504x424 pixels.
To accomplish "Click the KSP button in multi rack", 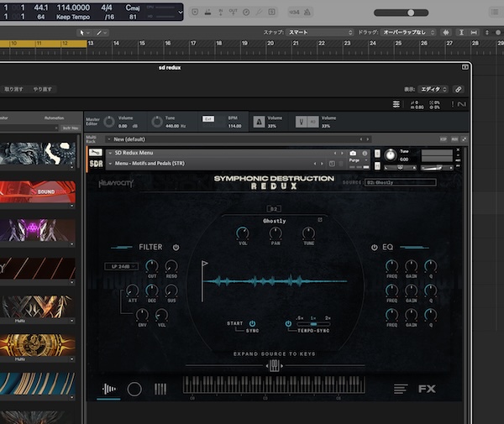I will pos(444,139).
